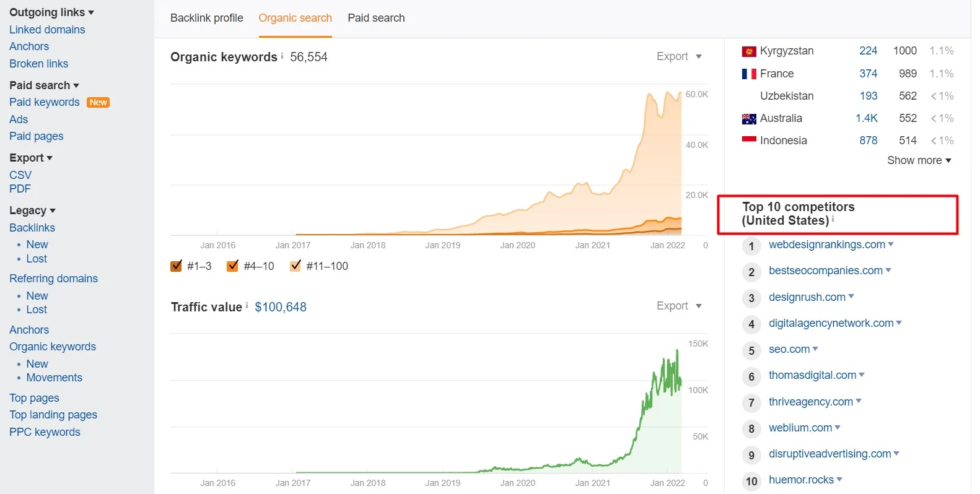
Task: Open Export dropdown for Organic keywords chart
Action: click(679, 56)
